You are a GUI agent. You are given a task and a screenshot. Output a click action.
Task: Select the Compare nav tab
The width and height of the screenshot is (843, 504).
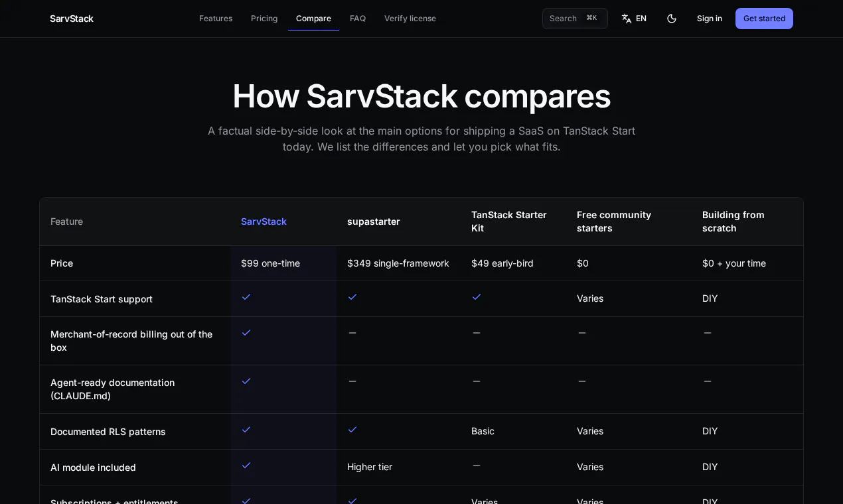pos(313,19)
